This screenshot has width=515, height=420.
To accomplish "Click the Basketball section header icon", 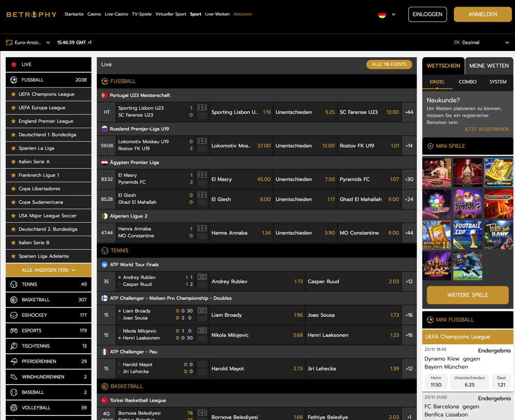I will tap(105, 387).
